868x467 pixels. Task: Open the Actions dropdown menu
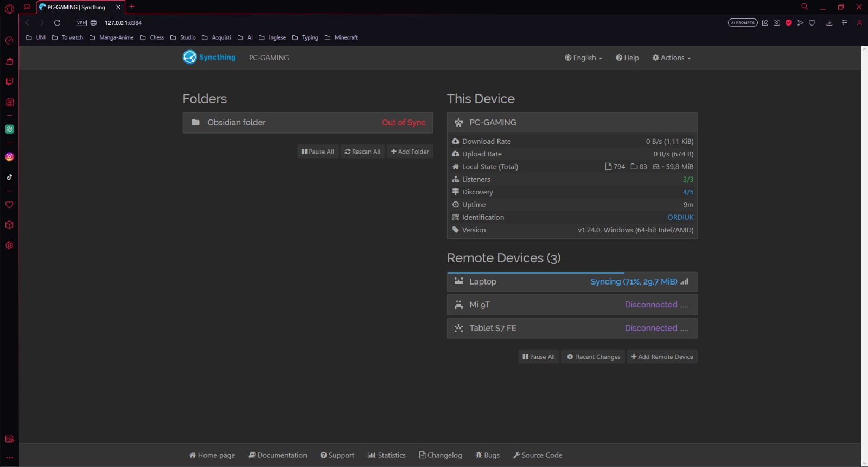pos(672,58)
